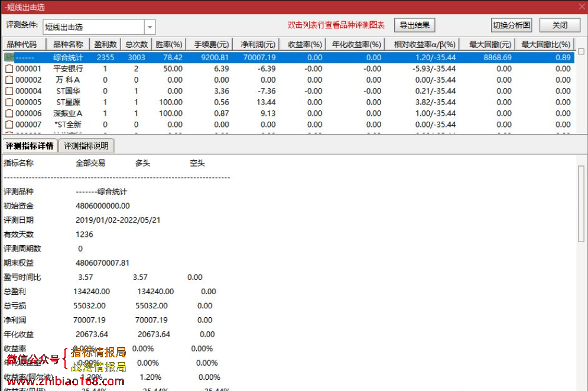Click the 总盈利 全部交易 value 134240.00

click(x=92, y=291)
